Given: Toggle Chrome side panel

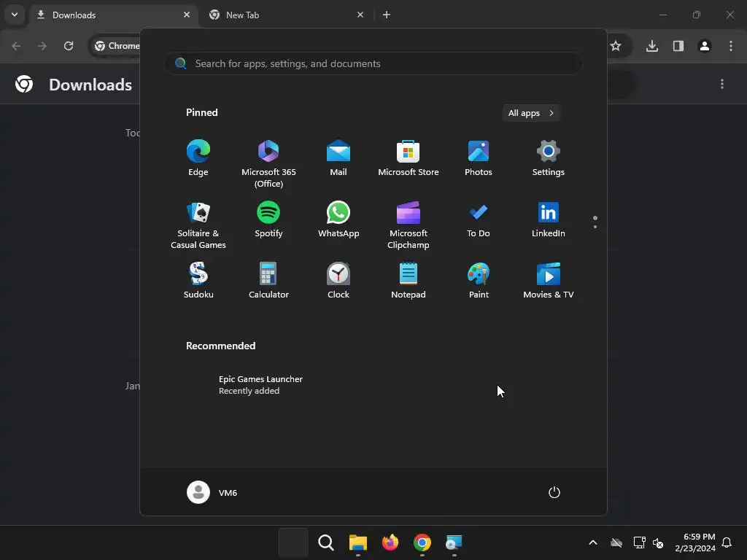Looking at the screenshot, I should click(x=678, y=46).
